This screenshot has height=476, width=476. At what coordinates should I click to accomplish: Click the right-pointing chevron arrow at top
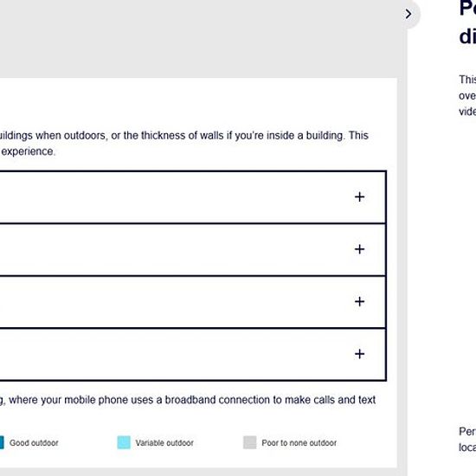click(x=408, y=14)
